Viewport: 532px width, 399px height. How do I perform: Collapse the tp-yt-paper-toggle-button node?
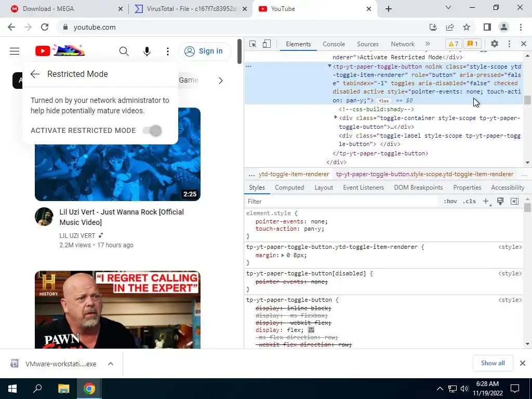click(x=329, y=66)
